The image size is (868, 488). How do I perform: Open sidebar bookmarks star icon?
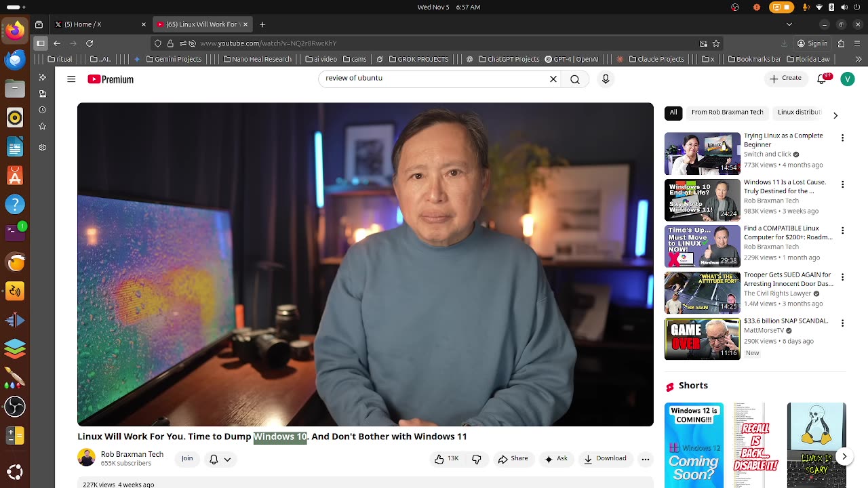pyautogui.click(x=42, y=127)
